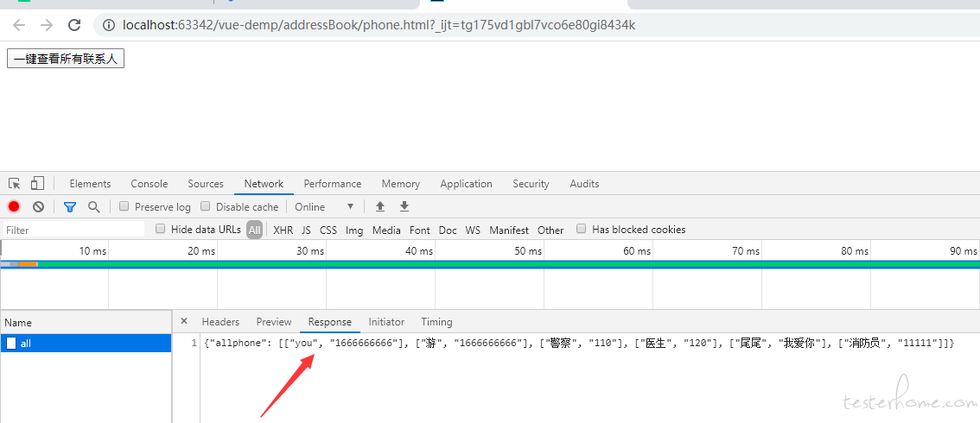Filter requests by Img
This screenshot has width=980, height=423.
[354, 230]
